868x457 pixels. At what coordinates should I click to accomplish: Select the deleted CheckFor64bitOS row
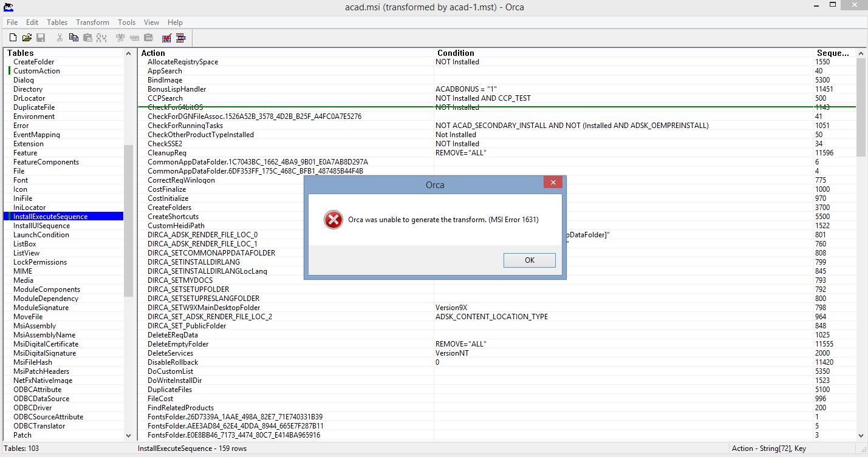(x=497, y=107)
